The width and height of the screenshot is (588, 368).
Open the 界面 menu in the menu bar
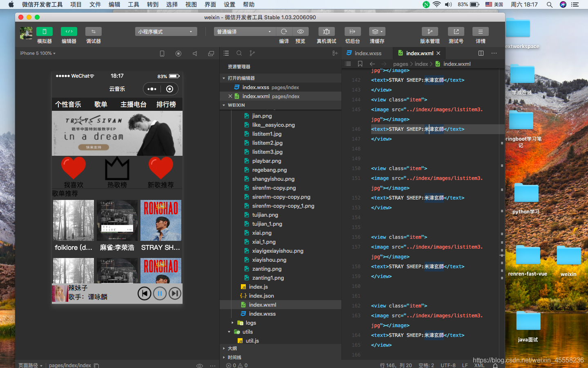coord(210,4)
